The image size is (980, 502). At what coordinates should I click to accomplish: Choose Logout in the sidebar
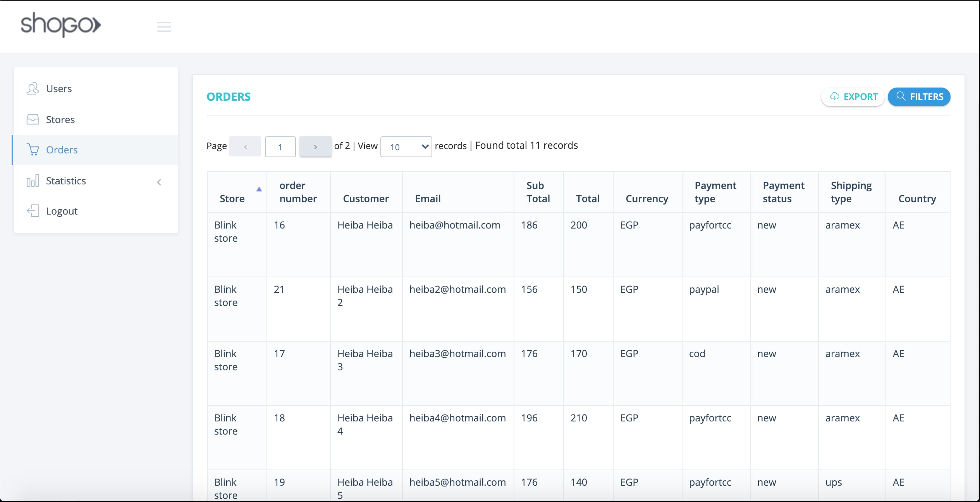[x=96, y=211]
